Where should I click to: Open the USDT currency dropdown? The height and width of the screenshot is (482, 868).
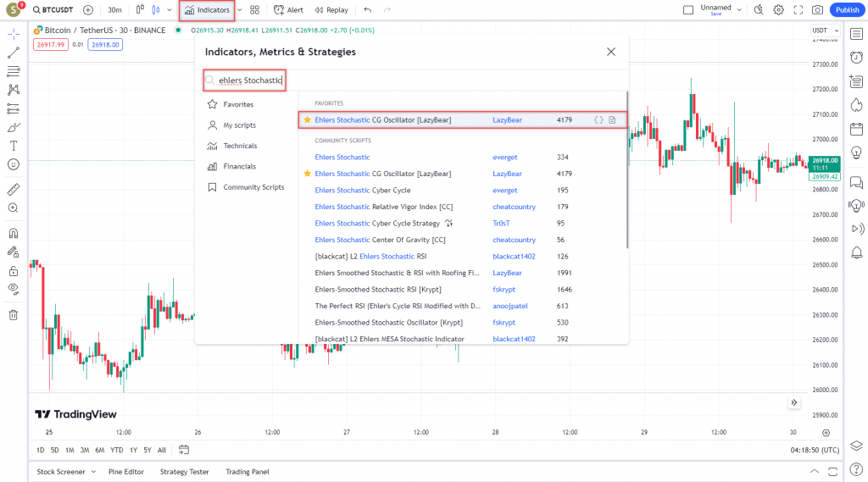[x=826, y=30]
